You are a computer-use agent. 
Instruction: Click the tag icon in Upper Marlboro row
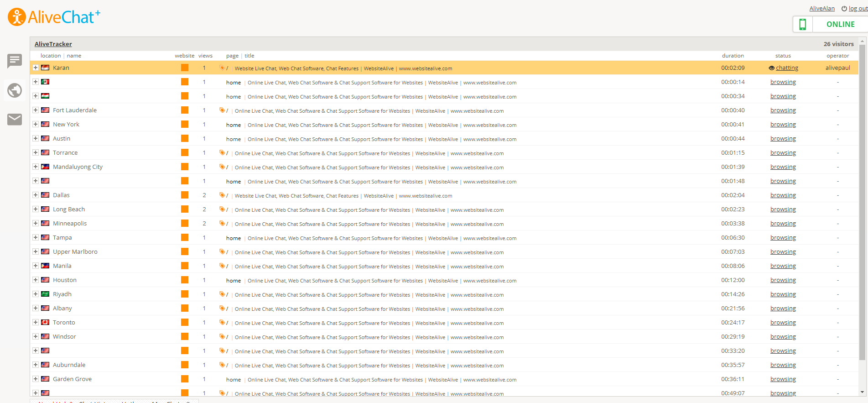tap(222, 251)
